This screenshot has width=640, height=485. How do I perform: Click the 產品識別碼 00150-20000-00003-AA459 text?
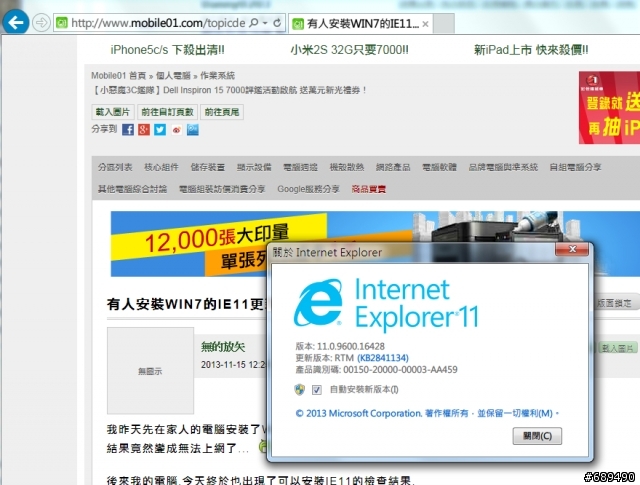(376, 369)
